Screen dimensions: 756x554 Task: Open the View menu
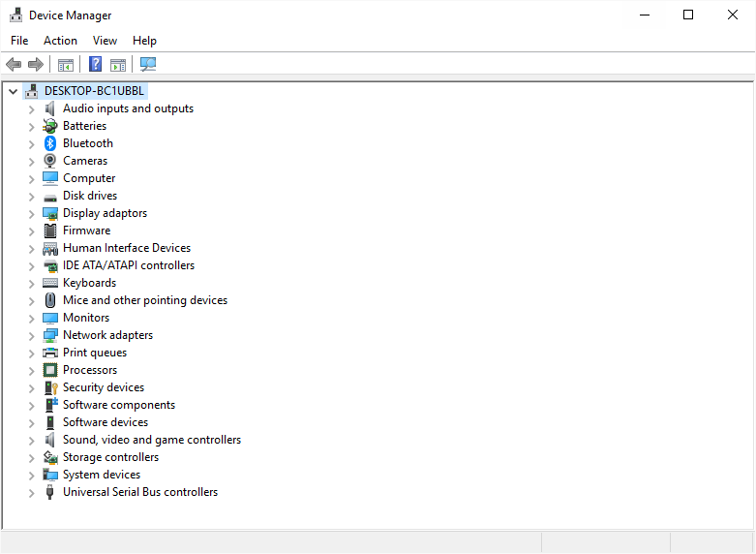click(x=105, y=41)
